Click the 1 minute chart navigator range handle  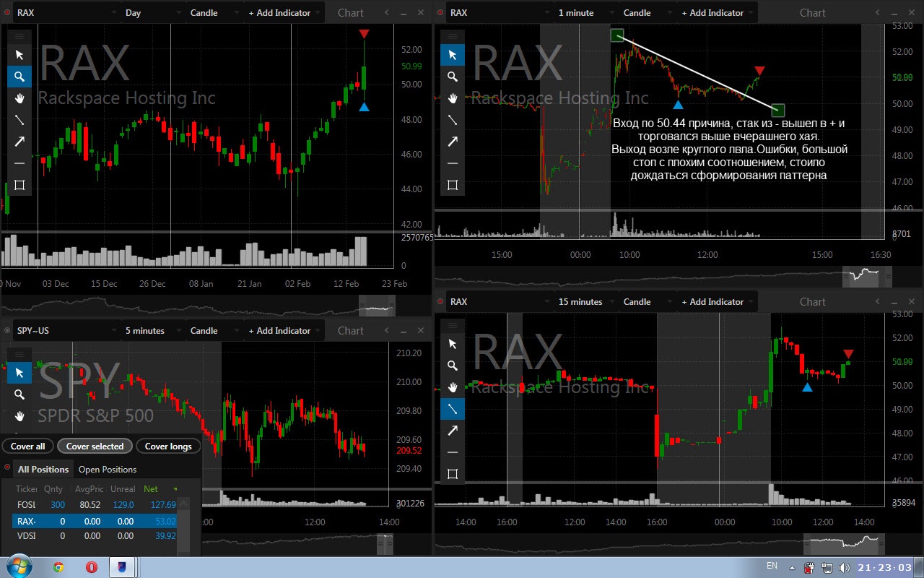tap(868, 275)
